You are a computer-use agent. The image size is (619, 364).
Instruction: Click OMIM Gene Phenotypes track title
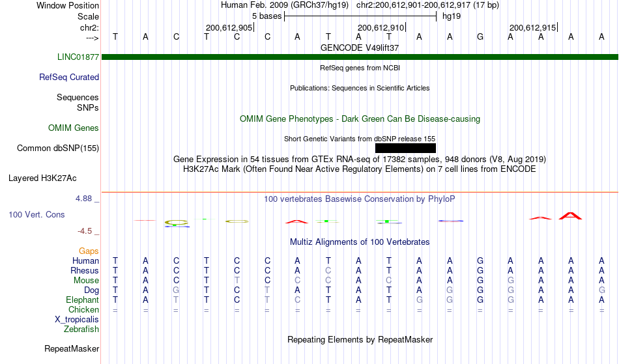click(360, 119)
